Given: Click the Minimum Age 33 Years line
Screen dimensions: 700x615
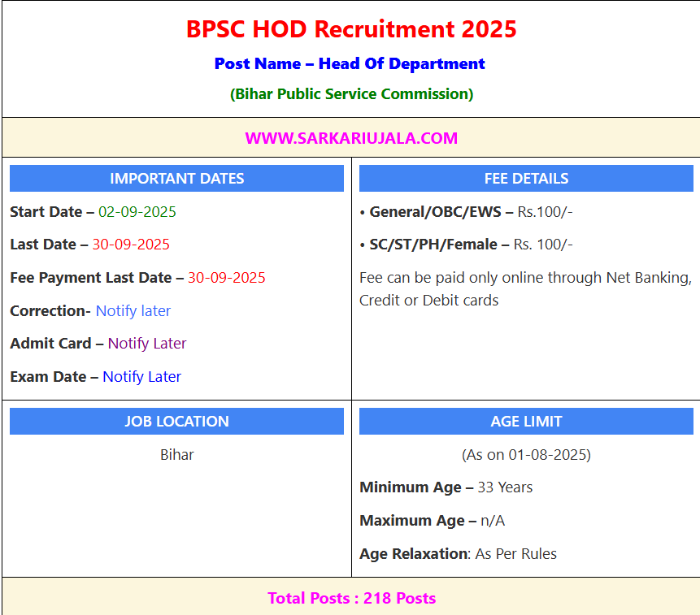Looking at the screenshot, I should click(446, 487).
